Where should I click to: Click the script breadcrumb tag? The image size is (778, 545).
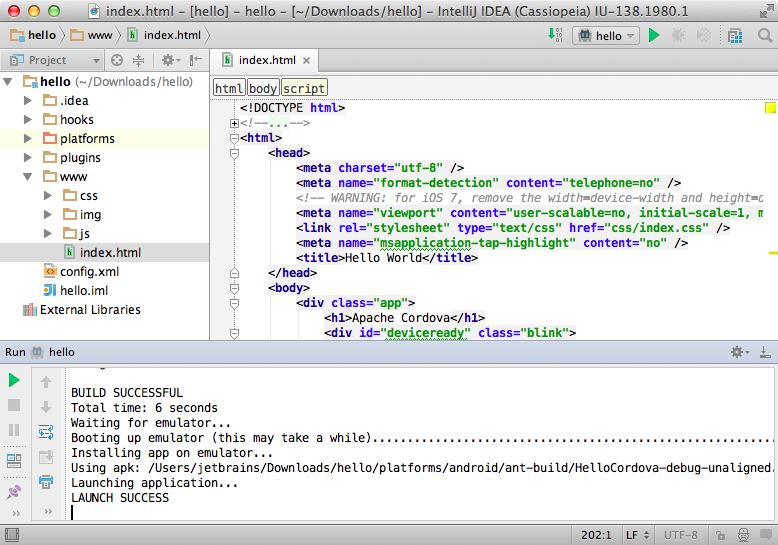point(304,88)
